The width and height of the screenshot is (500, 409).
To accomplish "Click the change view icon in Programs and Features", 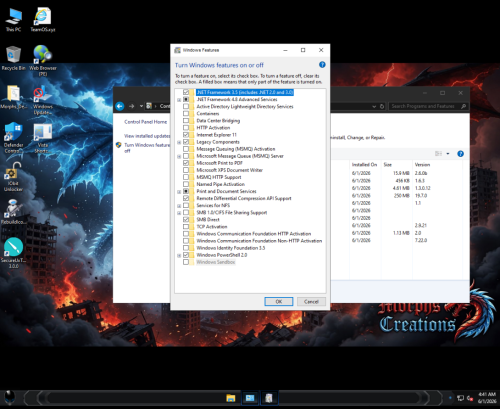I will tap(438, 154).
